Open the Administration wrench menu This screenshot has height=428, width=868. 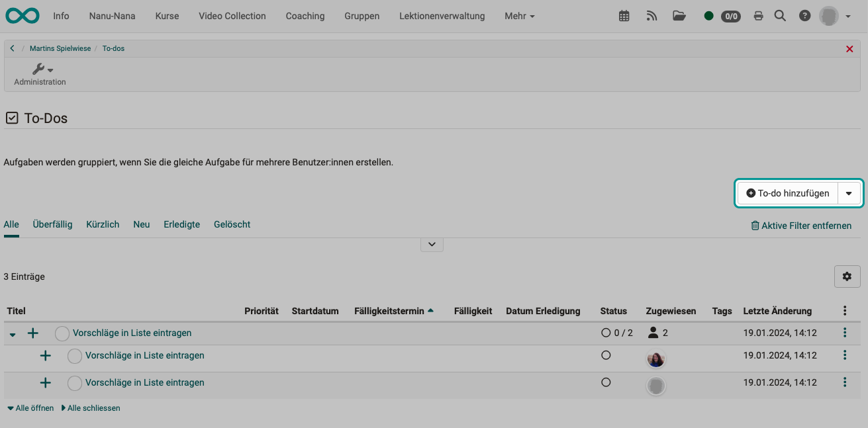tap(41, 69)
